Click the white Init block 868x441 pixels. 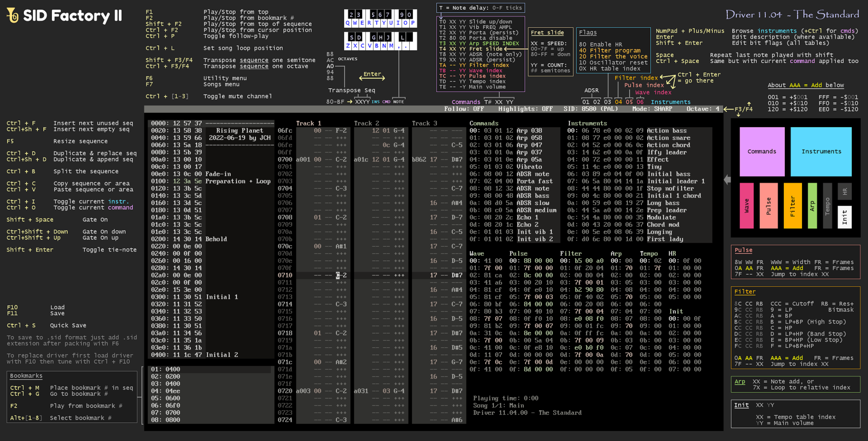844,217
